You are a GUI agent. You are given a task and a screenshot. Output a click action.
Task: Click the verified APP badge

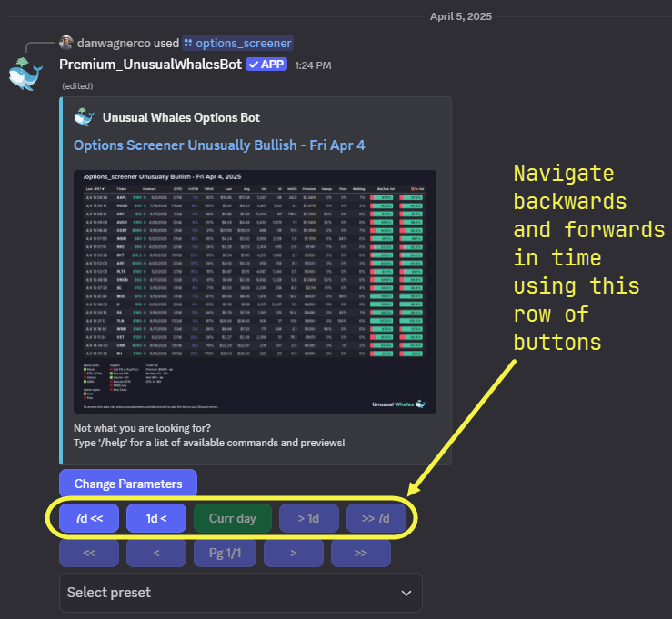266,65
